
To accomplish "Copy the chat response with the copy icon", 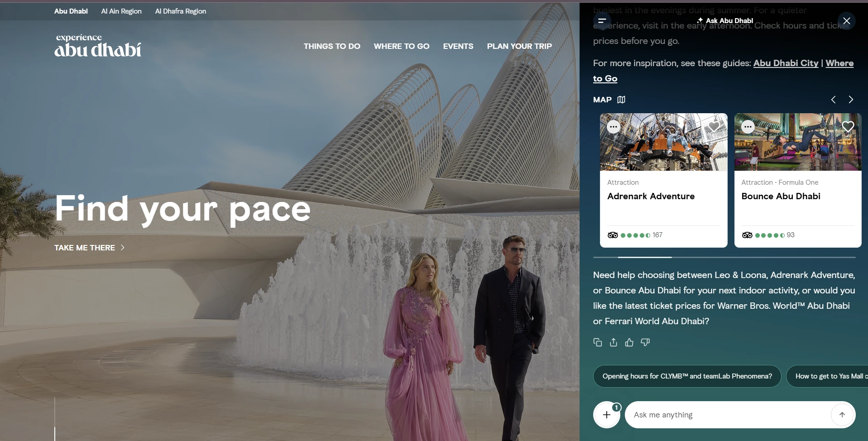I will 598,342.
